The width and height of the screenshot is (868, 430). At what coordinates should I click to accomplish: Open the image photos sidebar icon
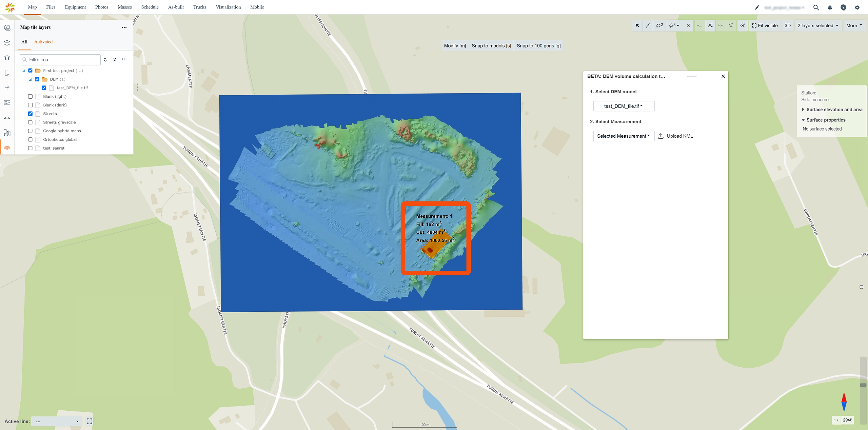[x=7, y=102]
